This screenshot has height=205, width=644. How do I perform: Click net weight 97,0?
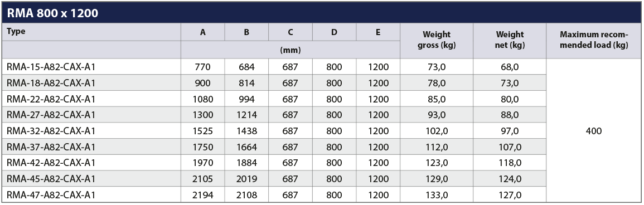510,131
